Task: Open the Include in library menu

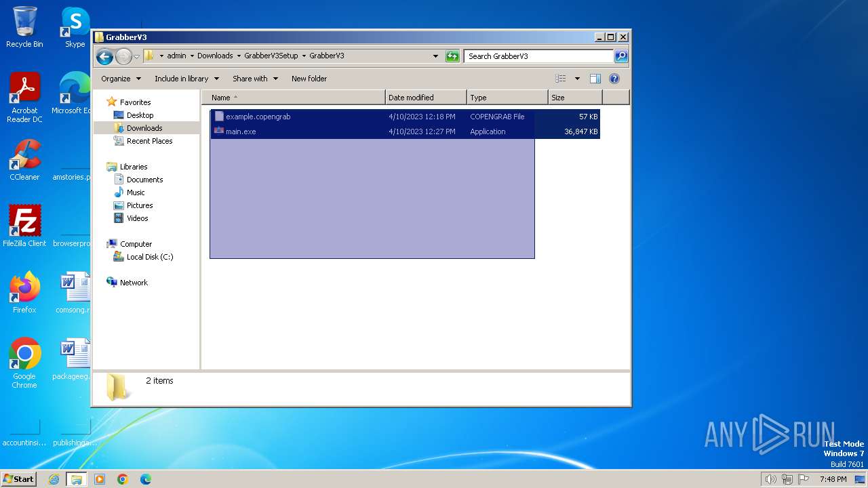Action: pos(186,79)
